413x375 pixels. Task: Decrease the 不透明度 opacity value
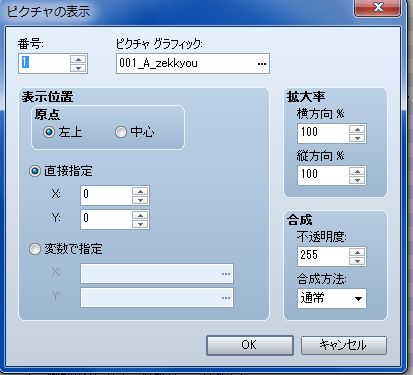357,261
